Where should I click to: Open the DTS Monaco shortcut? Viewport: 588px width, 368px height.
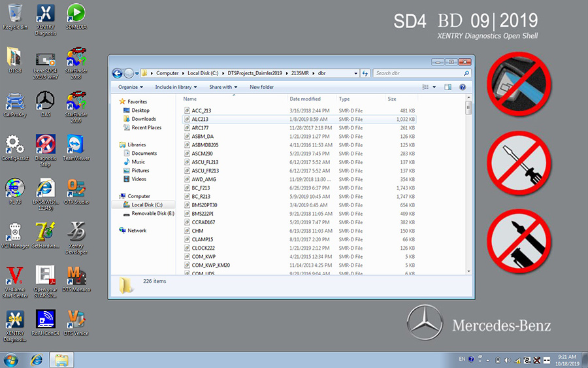(x=76, y=276)
